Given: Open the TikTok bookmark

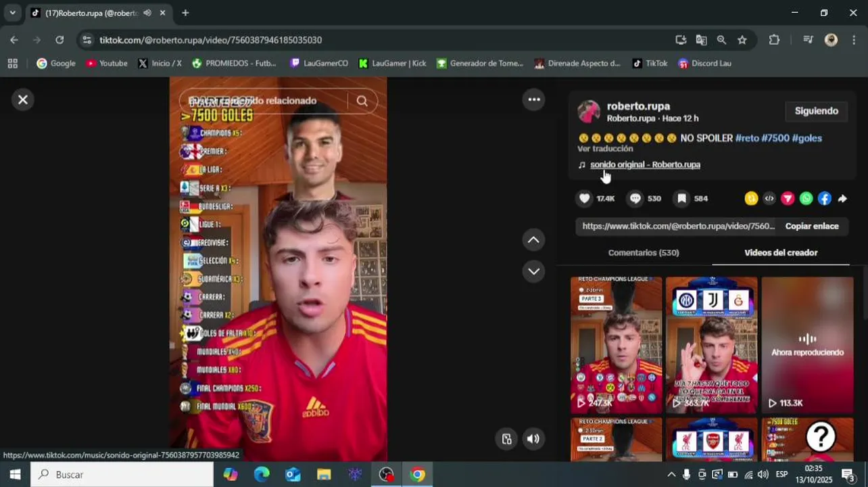Looking at the screenshot, I should [650, 64].
